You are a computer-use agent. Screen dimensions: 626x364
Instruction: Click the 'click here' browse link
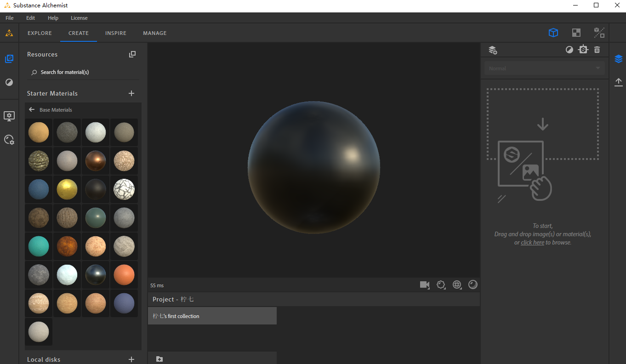pos(532,243)
